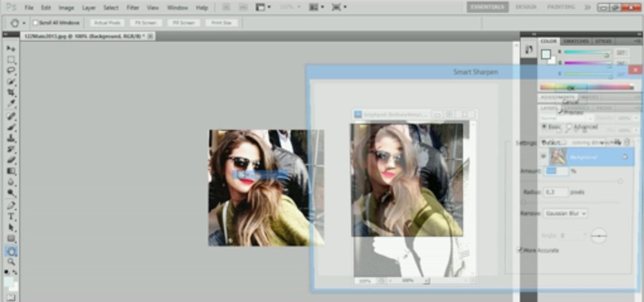
Task: Click the Fit Screen button
Action: coord(145,23)
